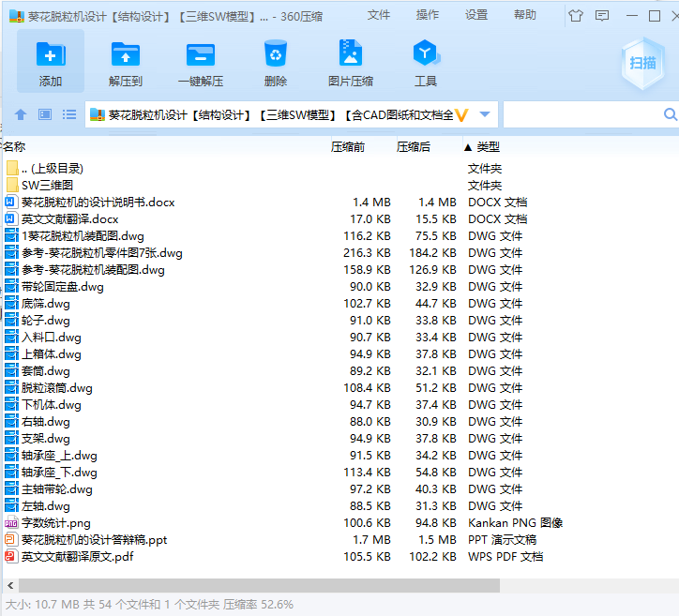The width and height of the screenshot is (679, 616).
Task: Click the search magnifier icon
Action: click(x=670, y=114)
